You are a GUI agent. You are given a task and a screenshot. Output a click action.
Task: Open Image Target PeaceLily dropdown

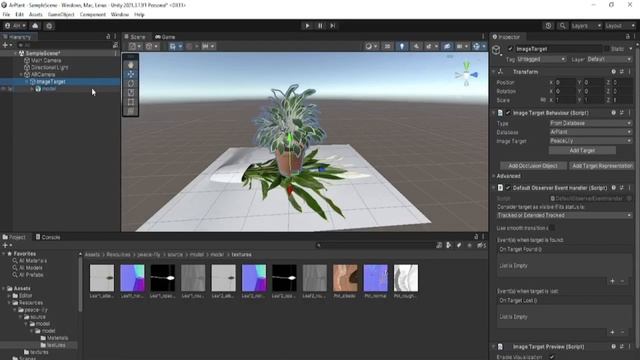tap(590, 141)
